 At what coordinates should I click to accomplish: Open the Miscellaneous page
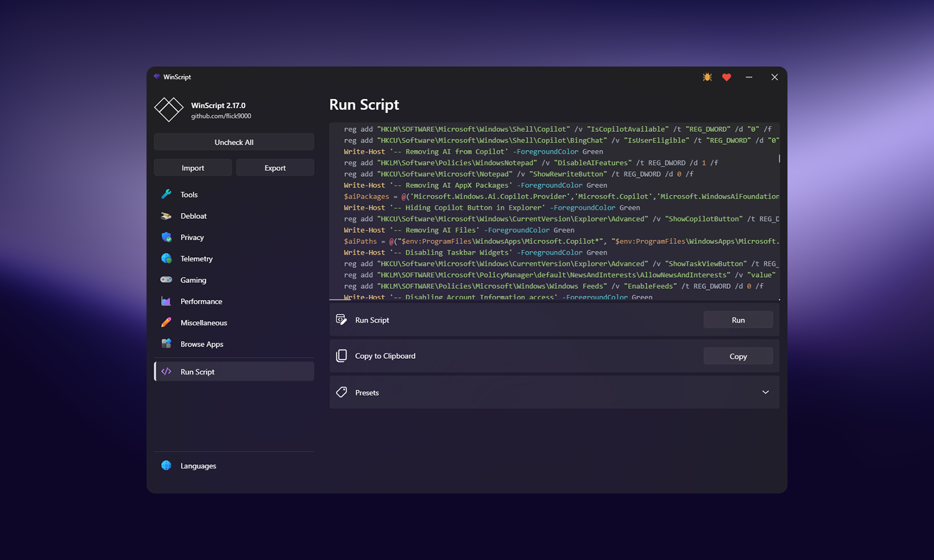click(234, 323)
